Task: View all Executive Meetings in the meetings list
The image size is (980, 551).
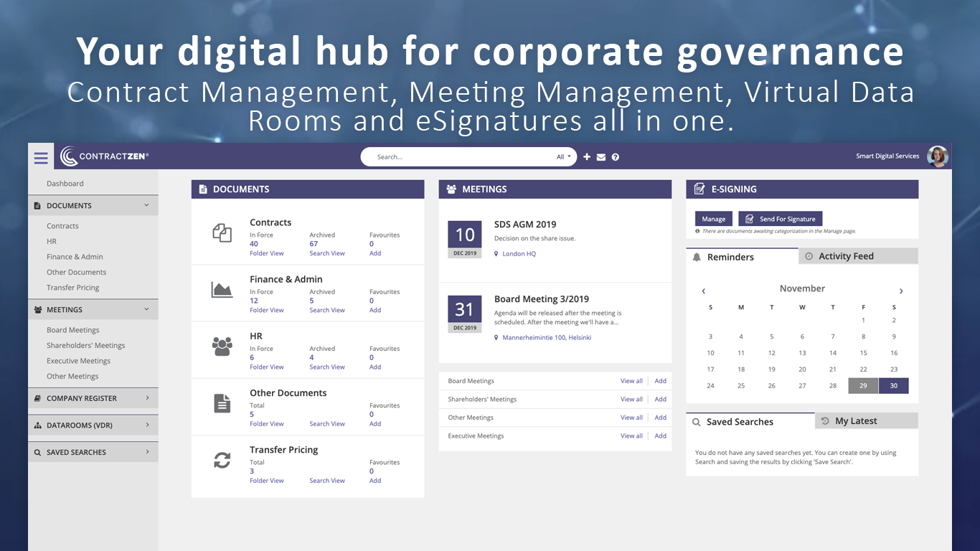Action: (x=631, y=436)
